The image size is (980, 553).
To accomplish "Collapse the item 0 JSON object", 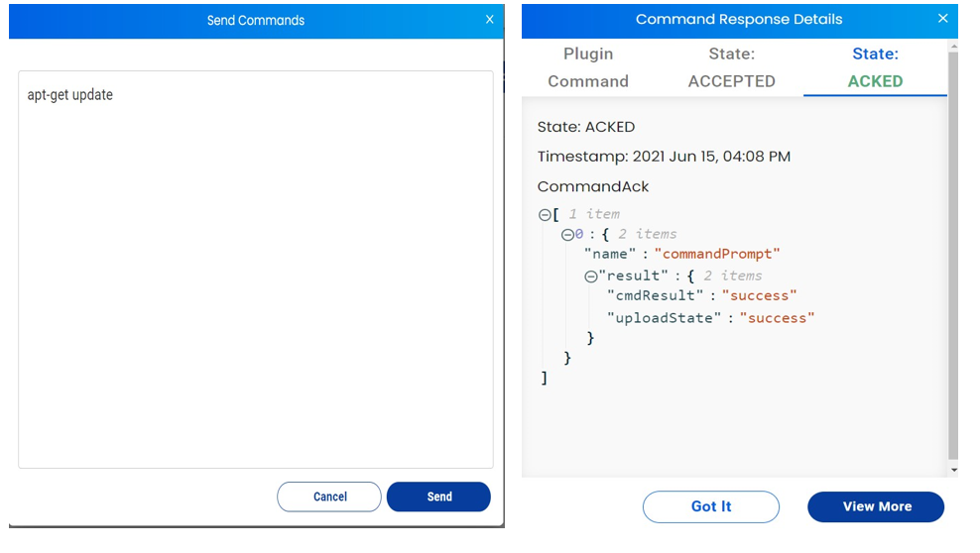I will click(567, 235).
